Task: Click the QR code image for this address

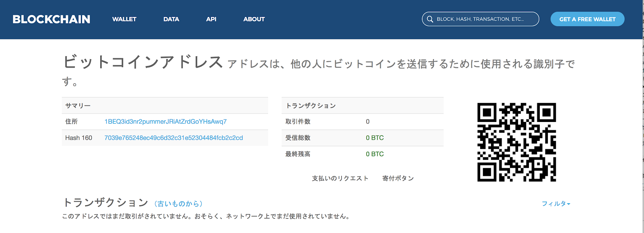Action: click(516, 142)
